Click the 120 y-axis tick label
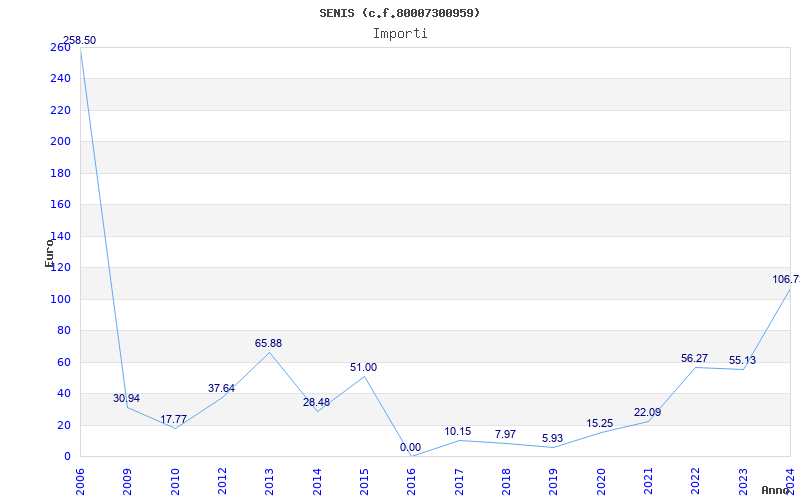800x500 pixels. (x=60, y=268)
